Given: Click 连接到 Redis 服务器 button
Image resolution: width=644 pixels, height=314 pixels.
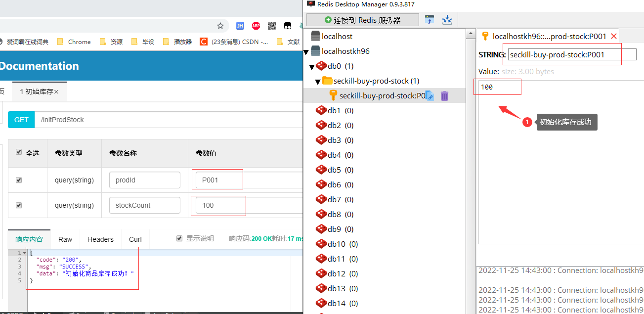Looking at the screenshot, I should coord(363,20).
